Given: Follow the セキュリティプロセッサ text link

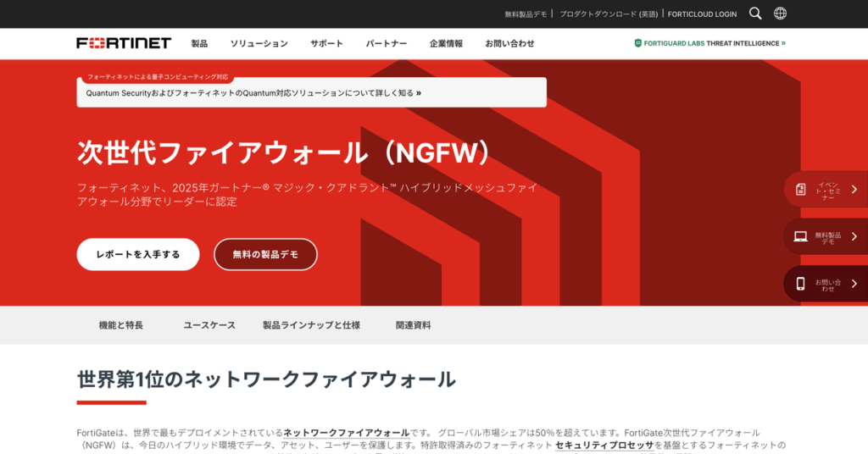Looking at the screenshot, I should (x=604, y=445).
